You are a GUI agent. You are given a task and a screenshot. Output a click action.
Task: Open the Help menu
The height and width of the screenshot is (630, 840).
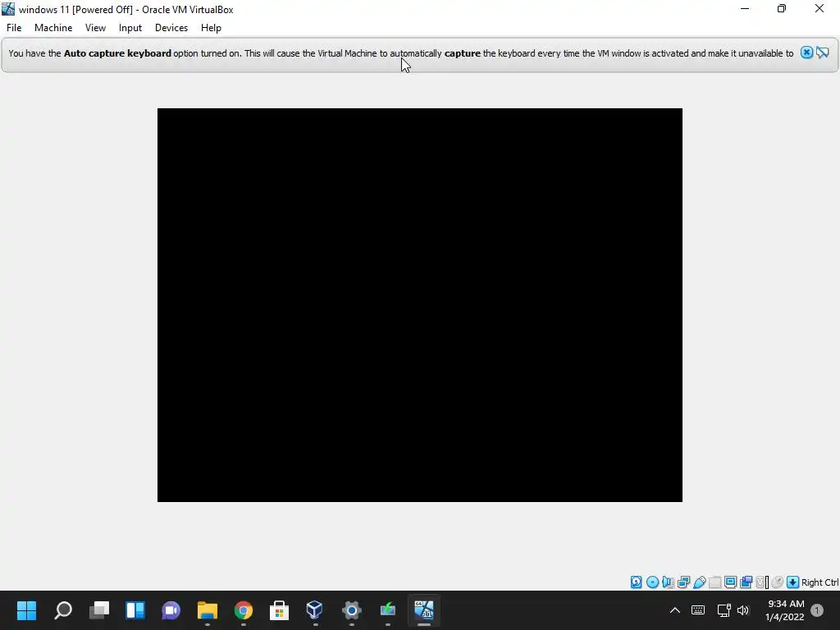pyautogui.click(x=211, y=28)
